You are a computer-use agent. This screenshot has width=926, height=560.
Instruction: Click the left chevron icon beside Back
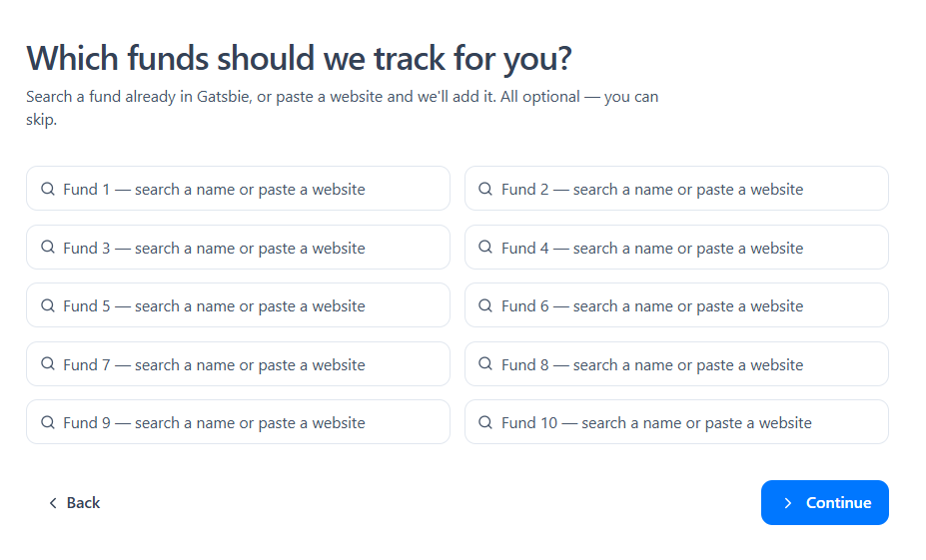click(x=53, y=503)
